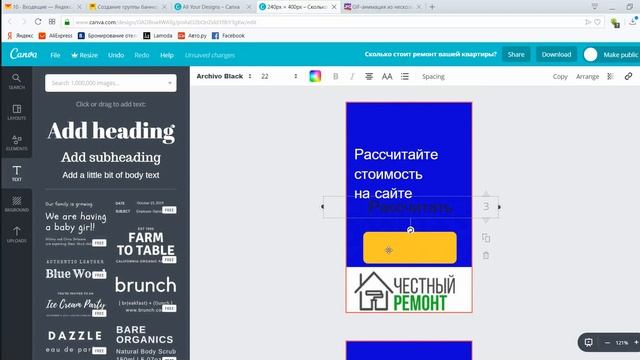
Task: Select the Farm to Table text template
Action: tap(146, 244)
